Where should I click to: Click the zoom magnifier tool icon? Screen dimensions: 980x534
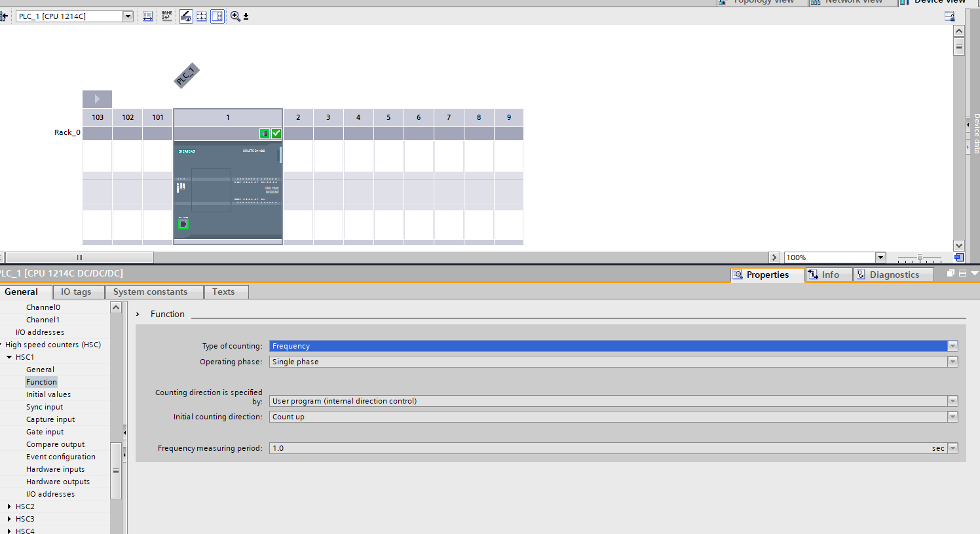[x=235, y=16]
